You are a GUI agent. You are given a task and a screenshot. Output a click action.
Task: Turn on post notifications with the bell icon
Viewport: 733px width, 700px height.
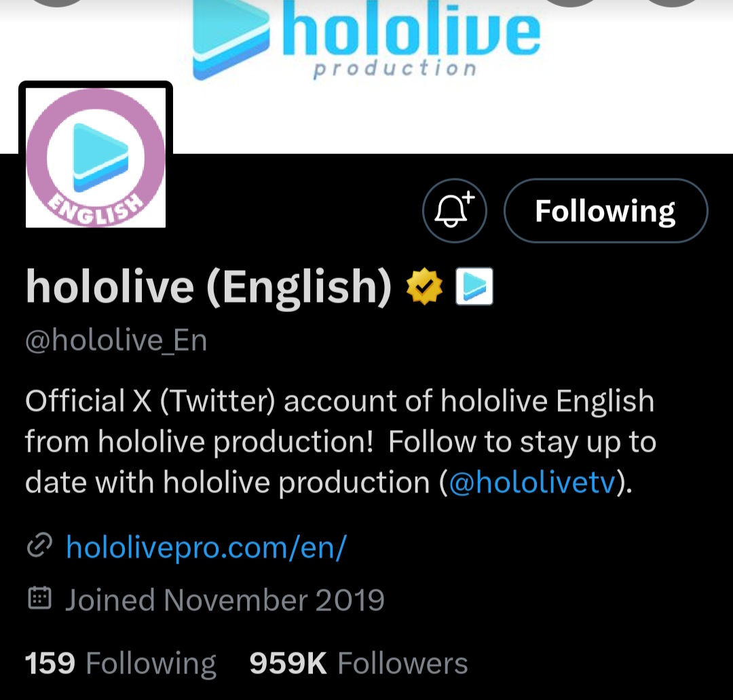(454, 211)
